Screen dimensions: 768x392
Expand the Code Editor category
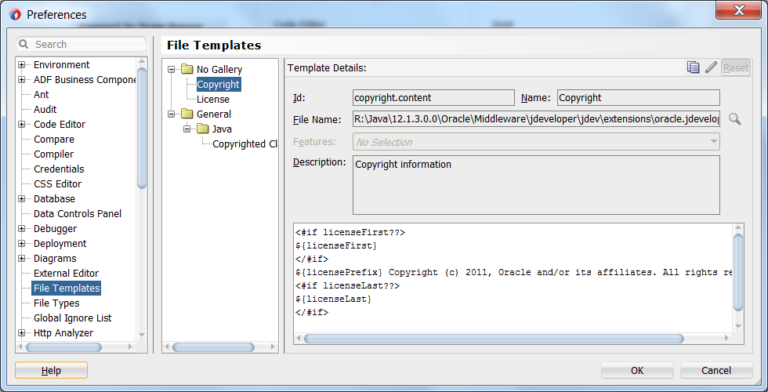click(22, 124)
